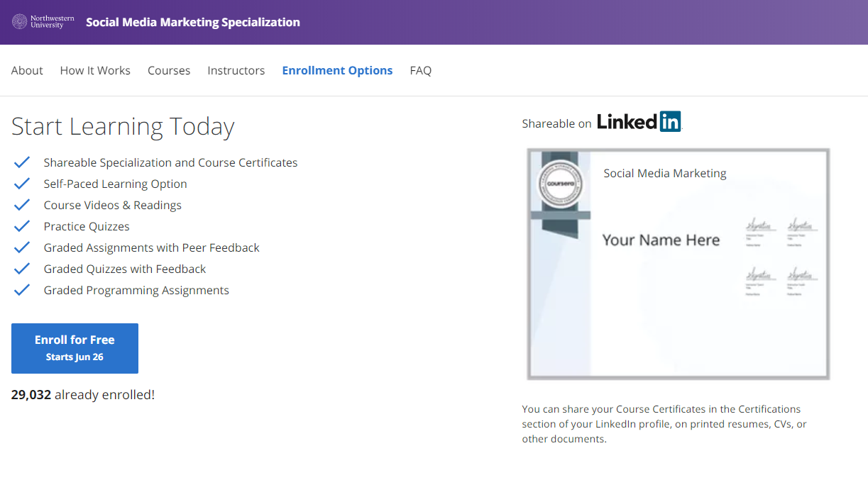Click checkmark next to Practice Quizzes
868x480 pixels.
tap(22, 226)
